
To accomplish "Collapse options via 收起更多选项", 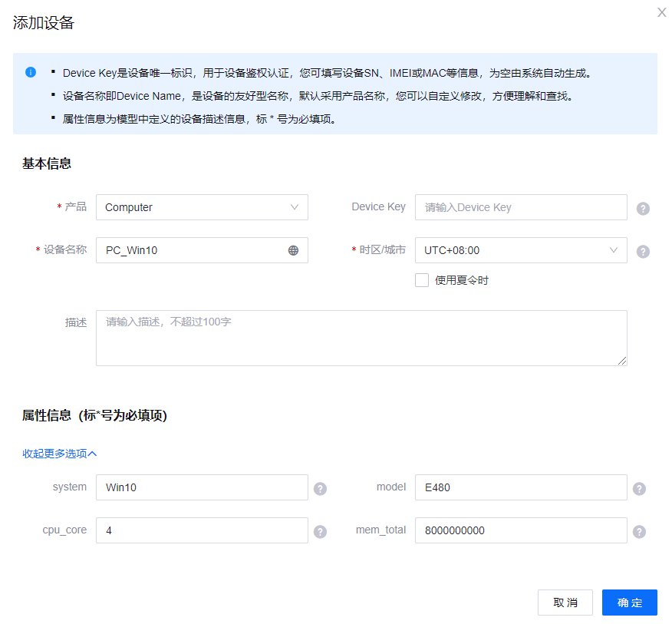I will coord(59,454).
